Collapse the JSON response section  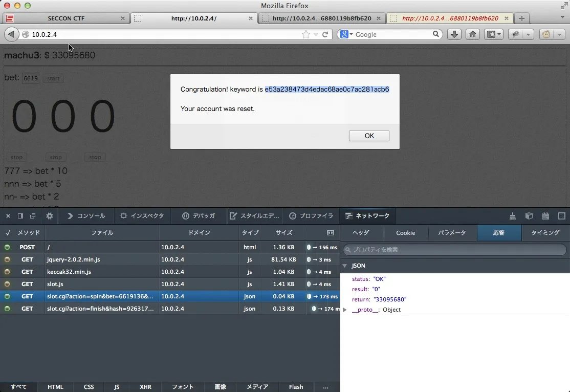tap(345, 266)
